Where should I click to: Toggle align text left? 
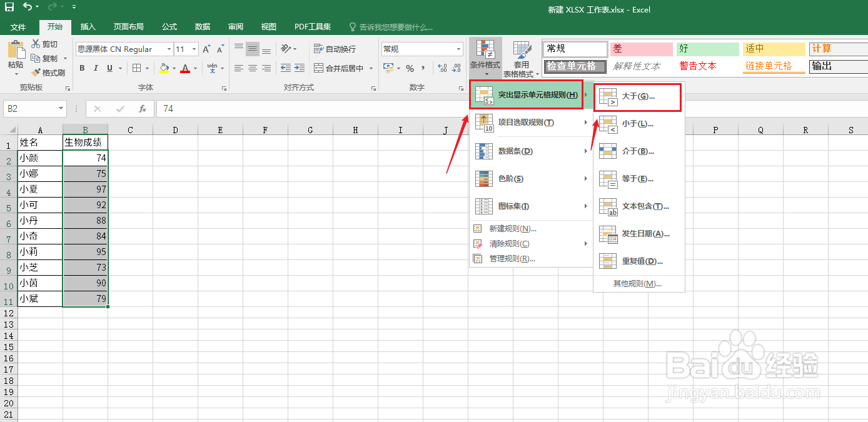click(239, 68)
